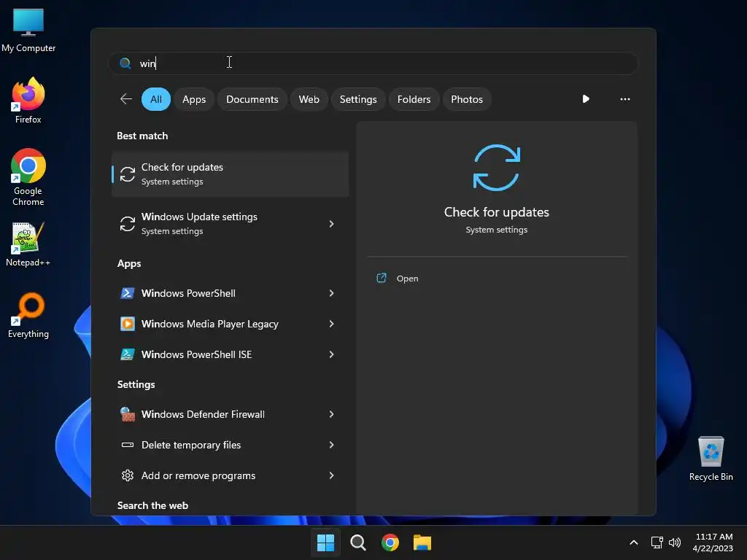Open Notepad++ desktop shortcut
Screen dimensions: 747x560
28,244
